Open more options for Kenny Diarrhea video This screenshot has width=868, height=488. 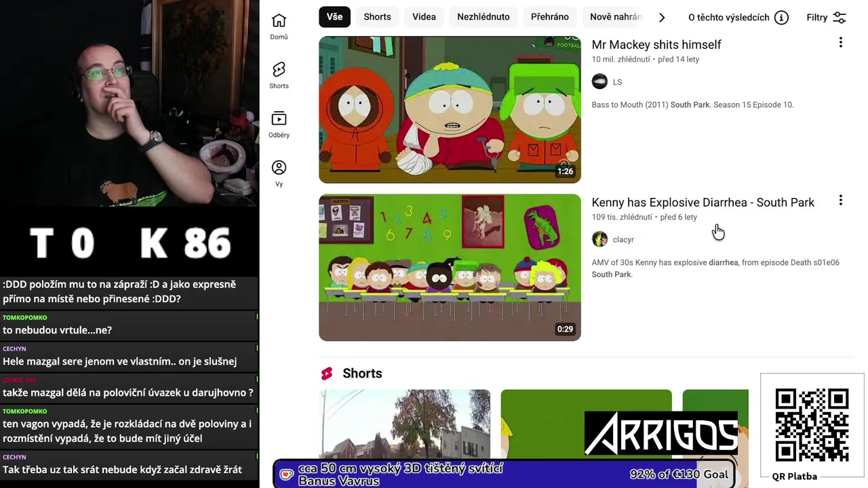840,201
